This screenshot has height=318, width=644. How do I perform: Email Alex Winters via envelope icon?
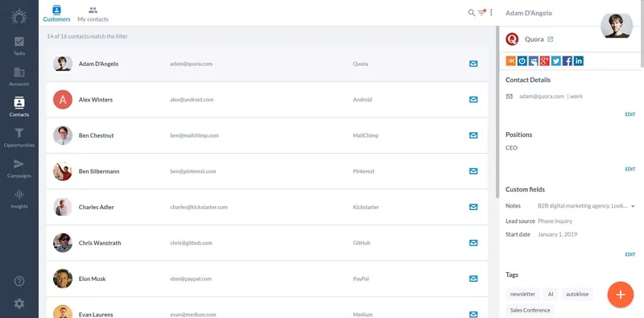coord(473,100)
